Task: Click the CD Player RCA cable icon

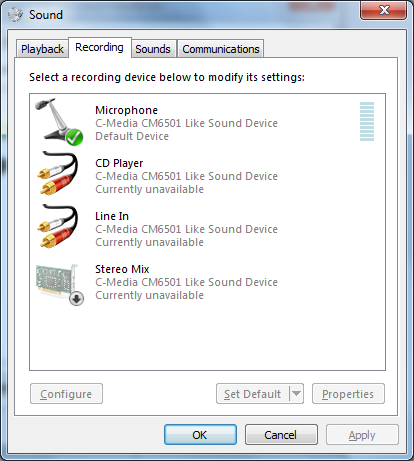Action: [58, 173]
